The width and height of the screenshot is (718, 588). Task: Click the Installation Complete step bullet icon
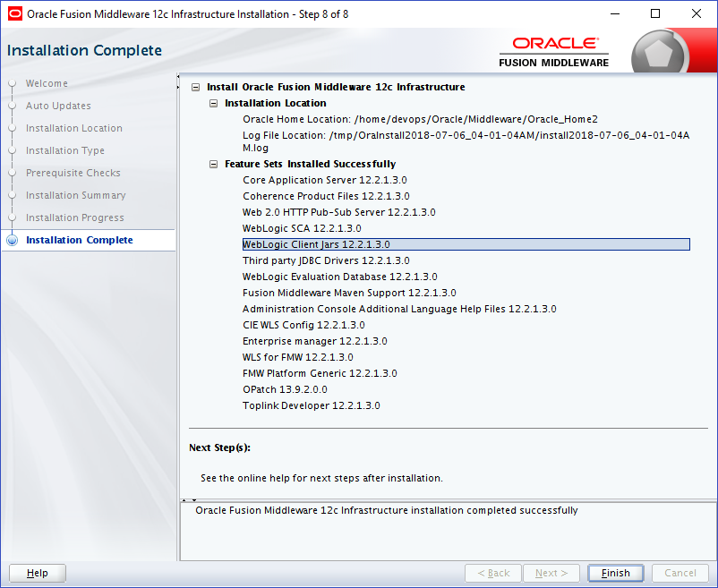point(13,240)
